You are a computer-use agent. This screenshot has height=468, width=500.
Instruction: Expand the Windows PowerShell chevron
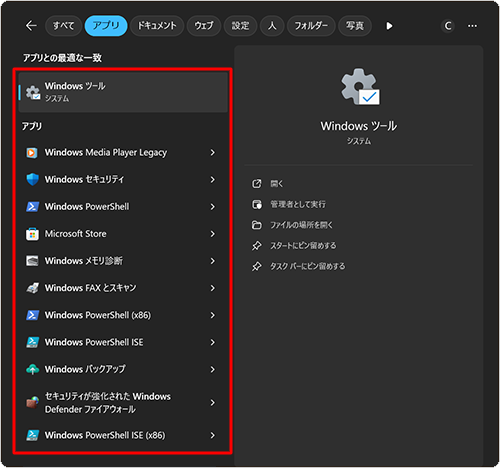pos(213,207)
